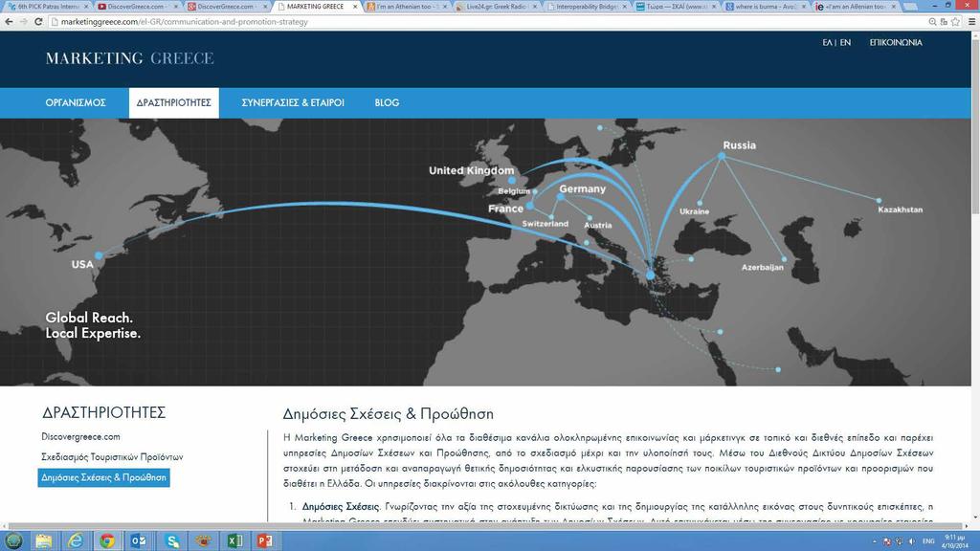Click the address bar URL field
This screenshot has height=551, width=980.
click(487, 21)
